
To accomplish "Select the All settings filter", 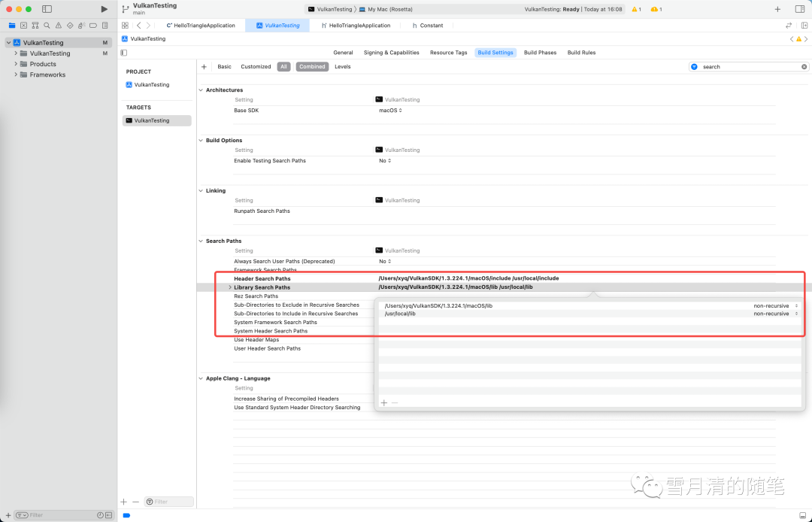I will click(x=283, y=67).
